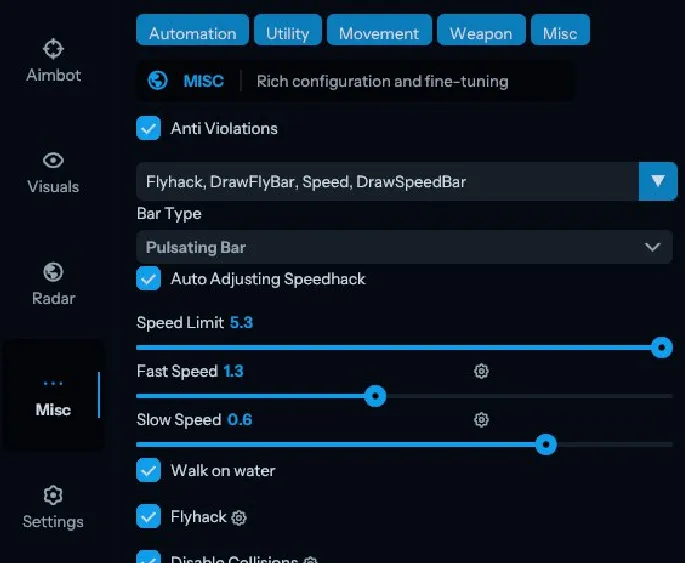Open the gear settings beside Fast Speed
Viewport: 685px width, 563px height.
(x=481, y=371)
